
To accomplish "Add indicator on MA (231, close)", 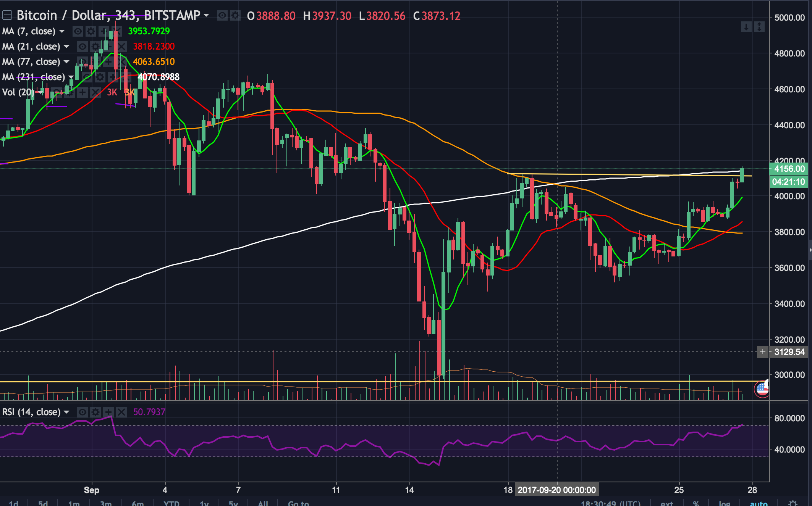I will (113, 77).
